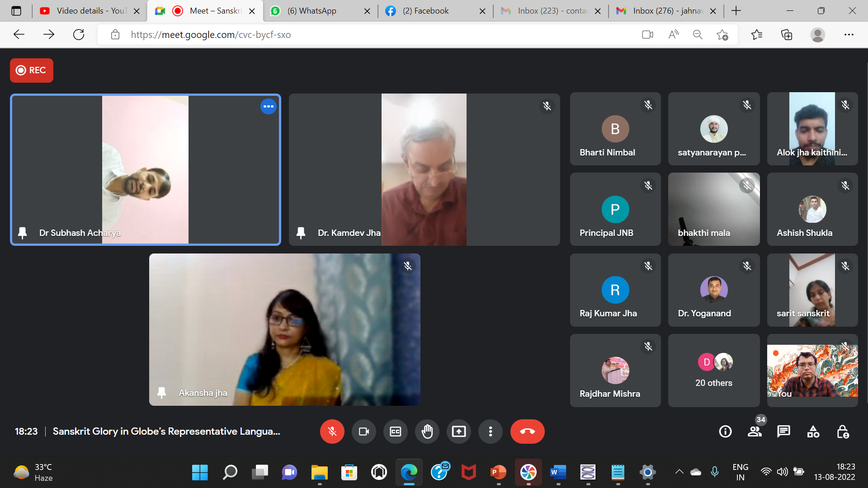Click the mute microphone button

[x=332, y=432]
